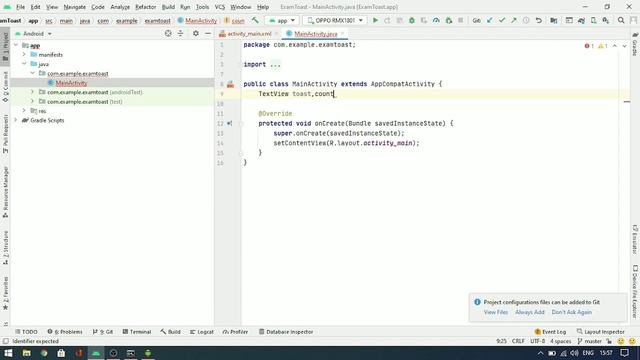The width and height of the screenshot is (640, 360).
Task: Click Always Add in Git notification
Action: coord(529,312)
